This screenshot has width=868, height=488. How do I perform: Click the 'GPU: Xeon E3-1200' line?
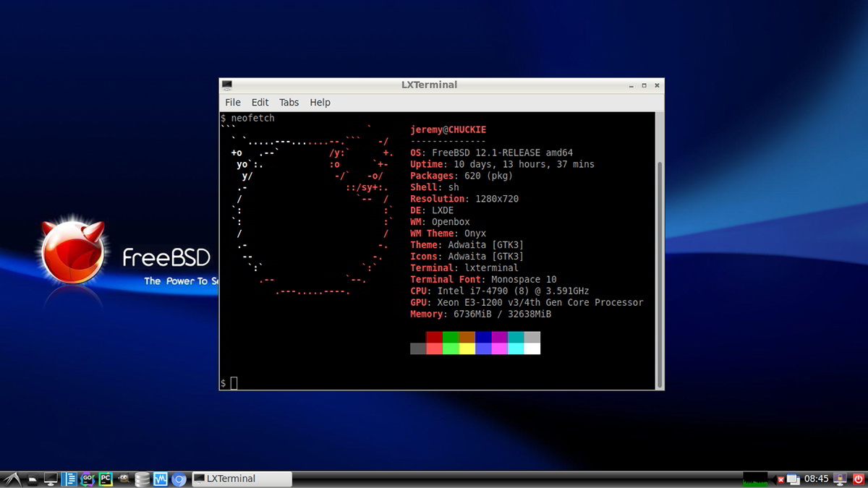[x=527, y=303]
